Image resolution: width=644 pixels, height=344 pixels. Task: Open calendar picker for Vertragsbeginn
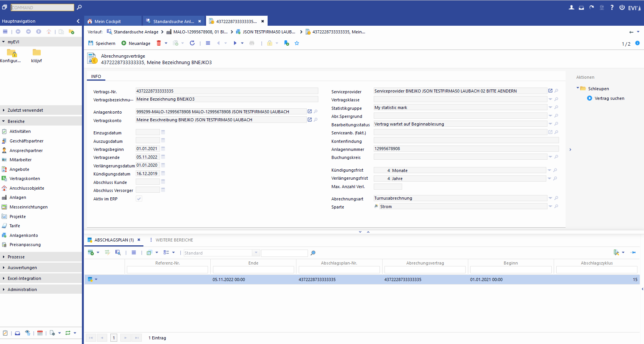163,149
